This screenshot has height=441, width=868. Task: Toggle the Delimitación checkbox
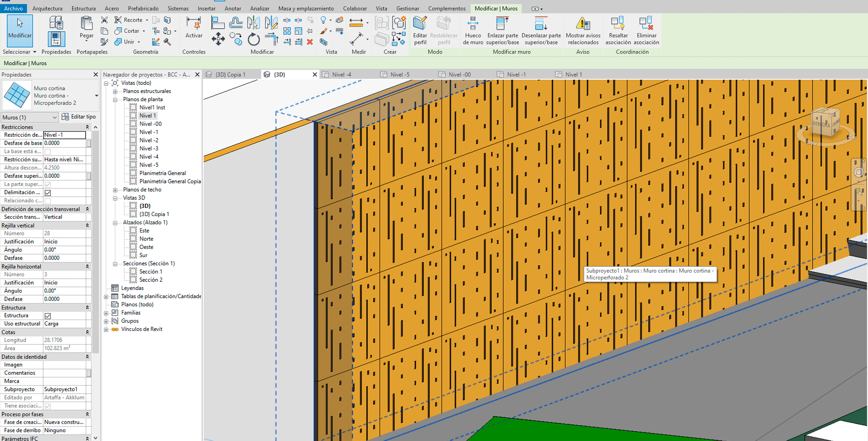48,193
